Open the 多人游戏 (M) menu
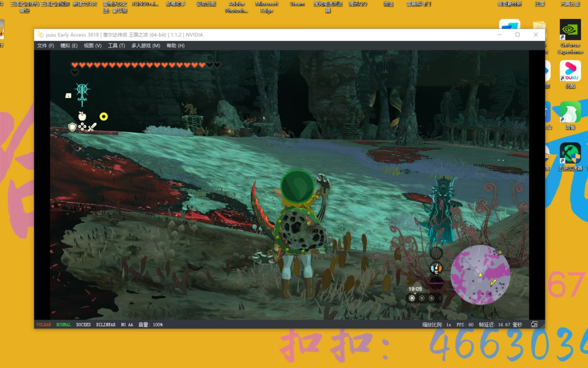588x368 pixels. [x=146, y=46]
